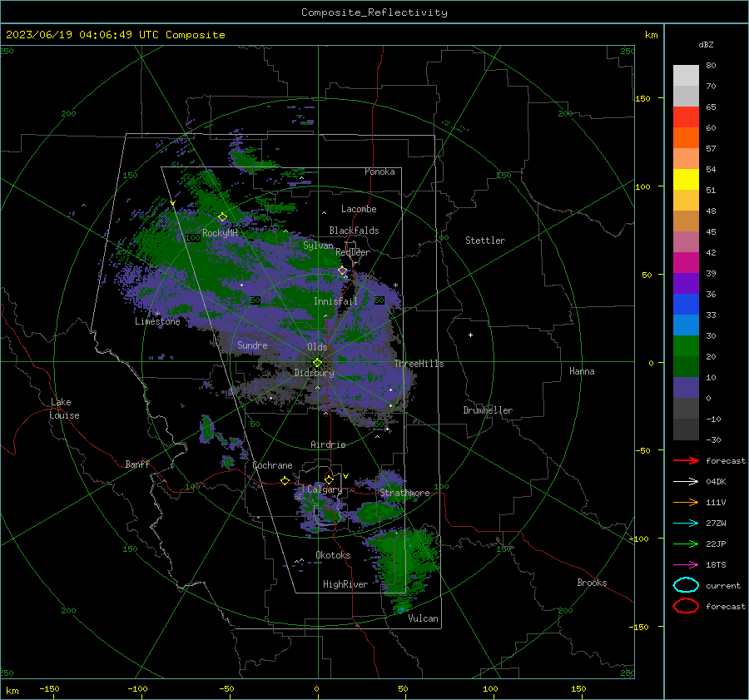Click the Sylvan label
Screen dimensions: 749x700
(x=318, y=246)
